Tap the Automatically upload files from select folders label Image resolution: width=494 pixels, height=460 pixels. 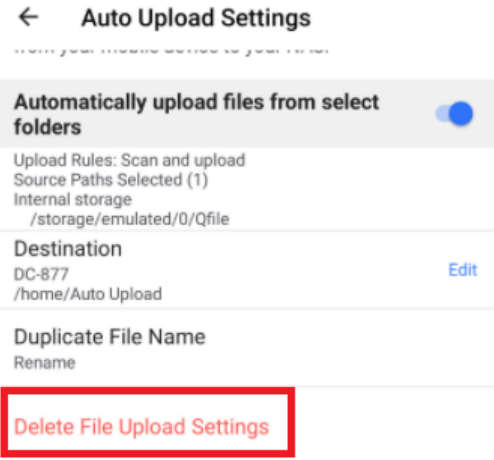(x=197, y=114)
